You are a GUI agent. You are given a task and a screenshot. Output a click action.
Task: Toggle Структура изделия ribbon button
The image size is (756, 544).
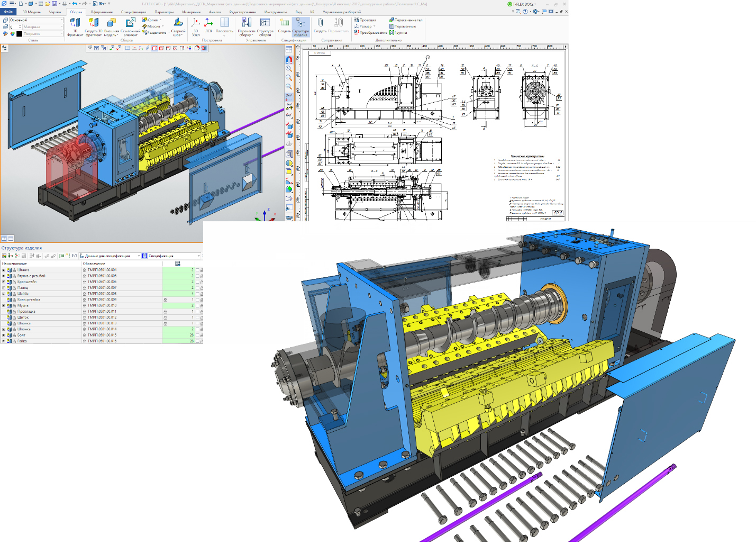point(300,27)
